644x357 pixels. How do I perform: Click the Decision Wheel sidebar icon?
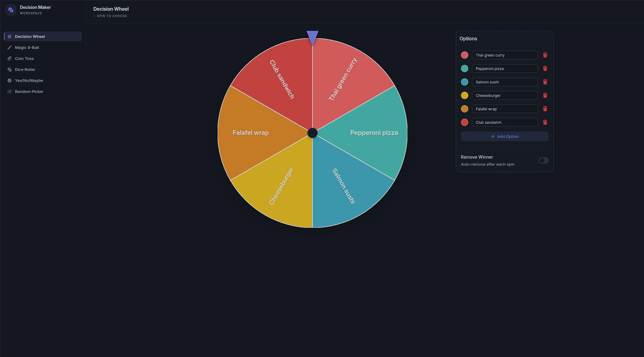(x=10, y=36)
